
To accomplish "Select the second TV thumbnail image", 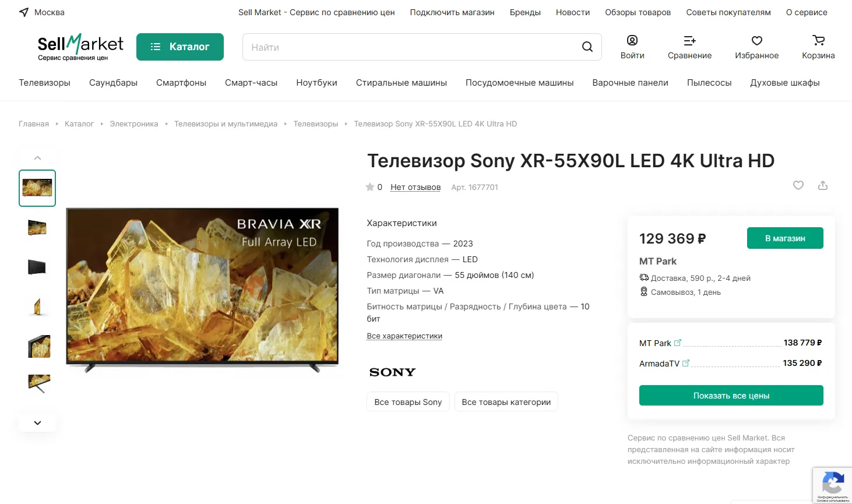I will pos(37,227).
